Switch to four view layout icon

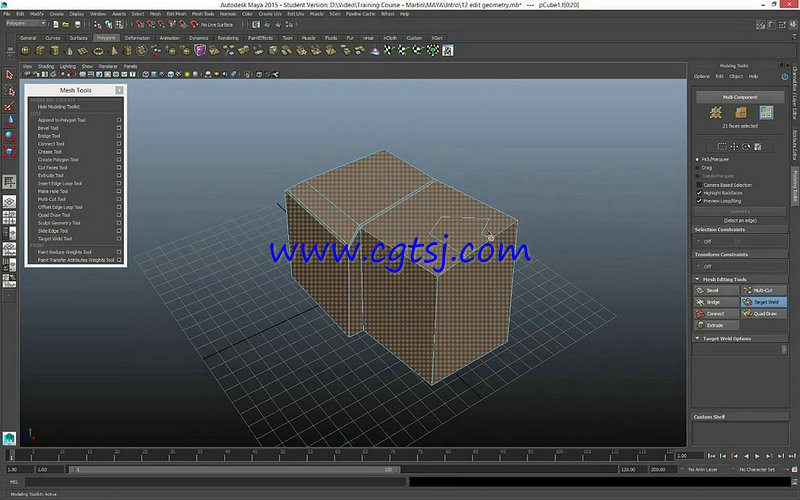tap(9, 218)
